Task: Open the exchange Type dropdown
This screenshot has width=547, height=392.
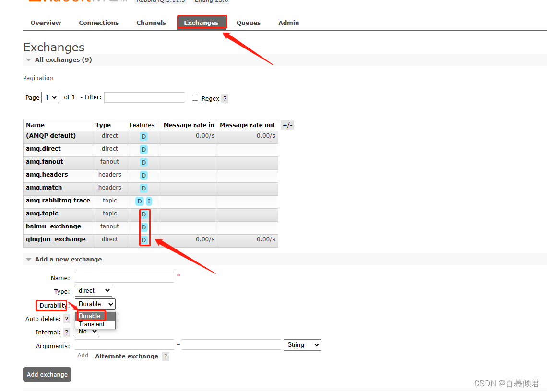Action: point(94,290)
